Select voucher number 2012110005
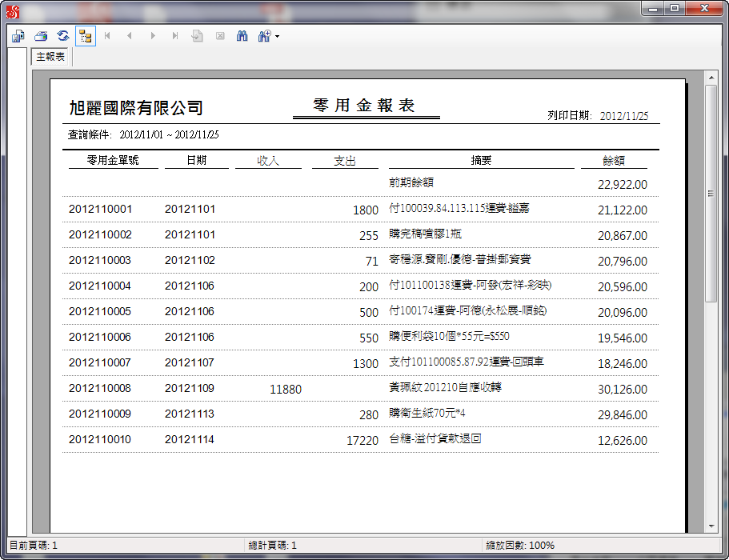The height and width of the screenshot is (560, 729). point(100,311)
